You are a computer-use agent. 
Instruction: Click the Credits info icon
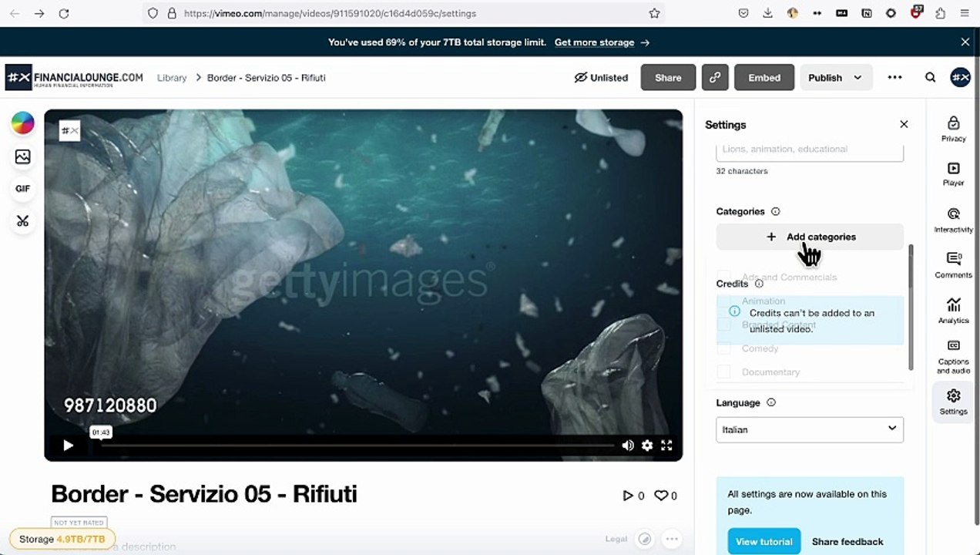pos(759,284)
